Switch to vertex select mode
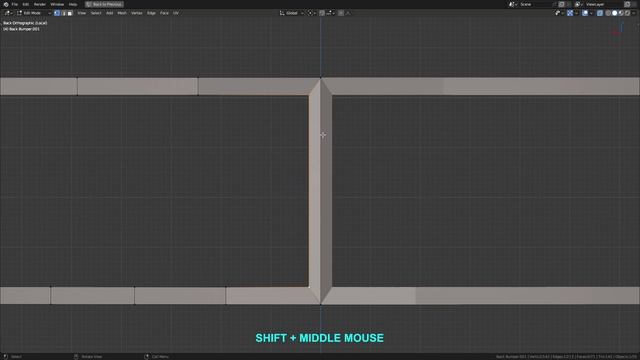The image size is (640, 360). pyautogui.click(x=57, y=13)
